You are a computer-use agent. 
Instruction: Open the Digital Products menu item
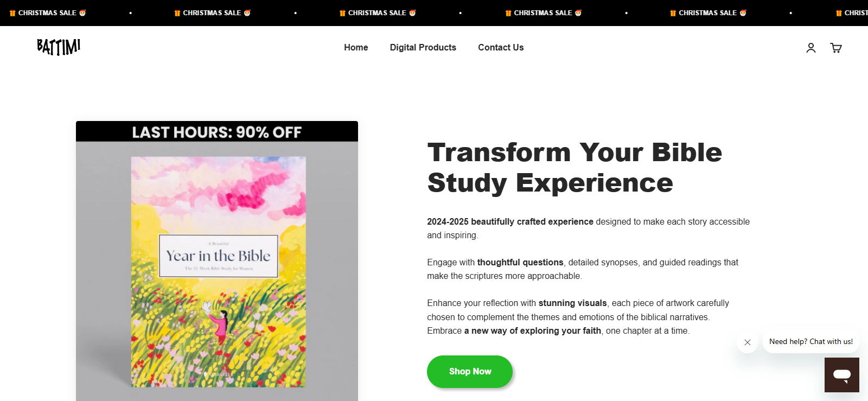[x=423, y=48]
